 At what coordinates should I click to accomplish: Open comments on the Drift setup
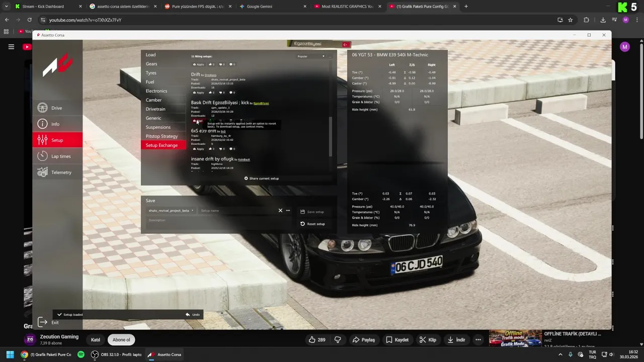click(x=232, y=93)
